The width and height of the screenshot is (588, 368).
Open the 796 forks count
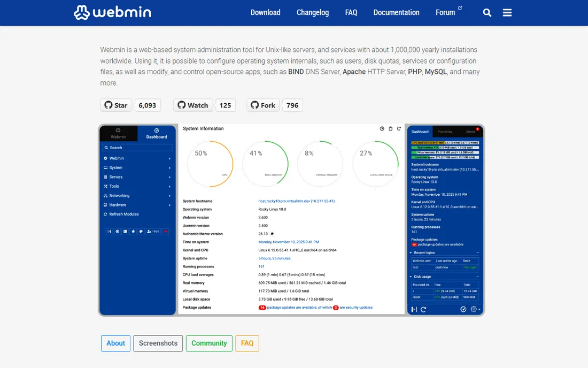[292, 105]
